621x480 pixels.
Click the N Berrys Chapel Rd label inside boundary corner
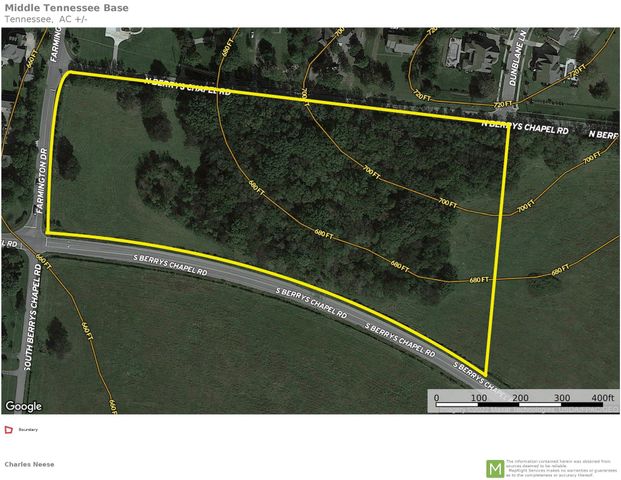(524, 130)
